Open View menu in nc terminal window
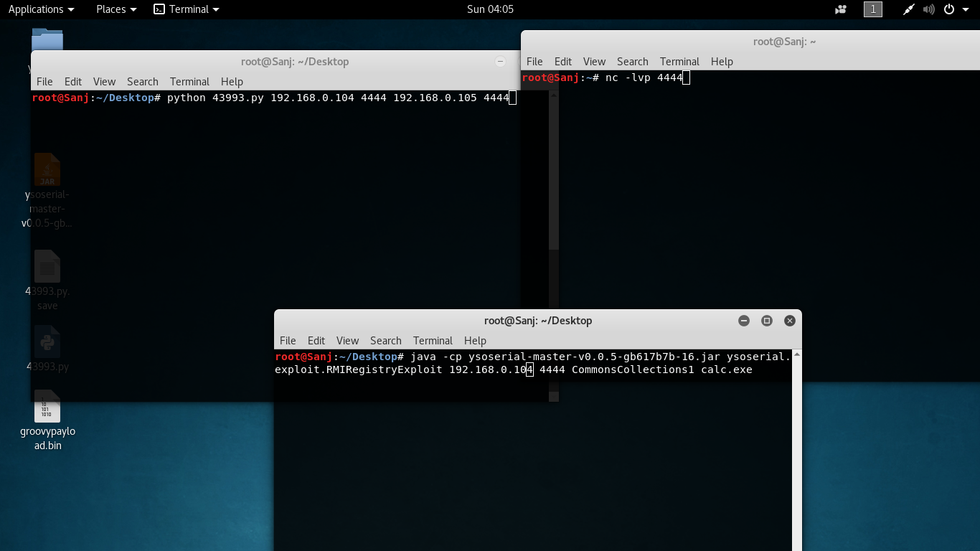Screen dimensions: 980x551 [594, 62]
